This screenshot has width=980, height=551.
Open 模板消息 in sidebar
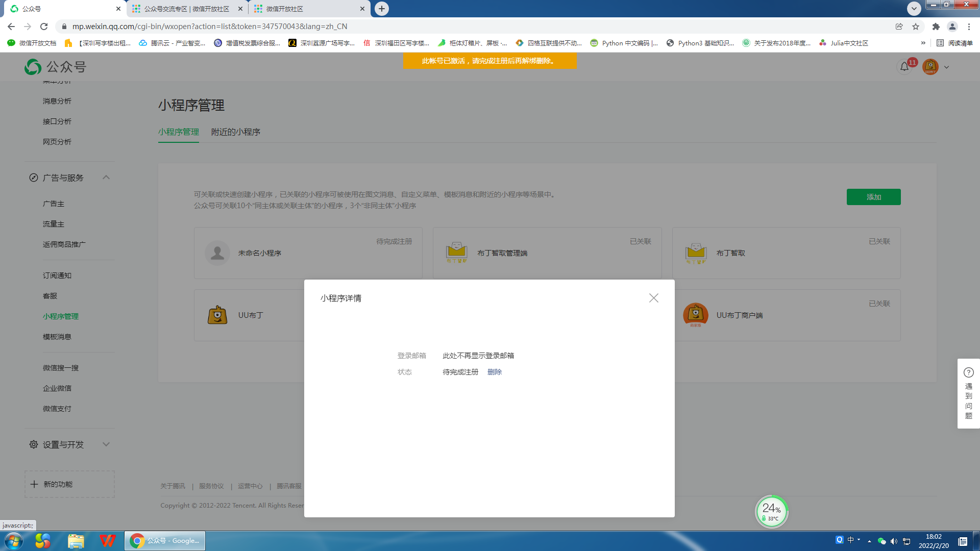(57, 337)
